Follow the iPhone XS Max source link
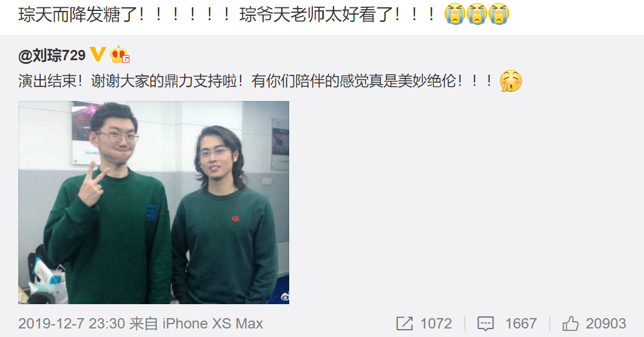This screenshot has height=337, width=644. (x=213, y=324)
